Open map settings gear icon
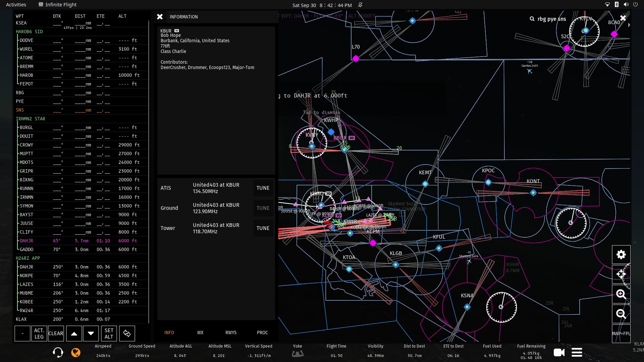Image resolution: width=644 pixels, height=362 pixels. tap(621, 255)
